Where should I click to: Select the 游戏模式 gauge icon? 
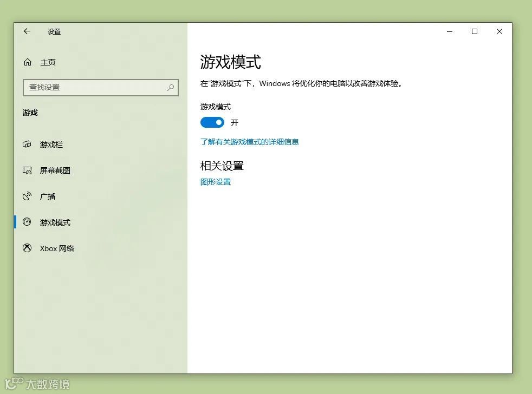pyautogui.click(x=27, y=222)
